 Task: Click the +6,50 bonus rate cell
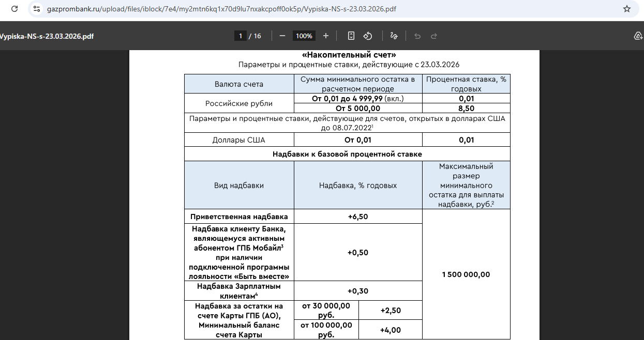pos(358,217)
